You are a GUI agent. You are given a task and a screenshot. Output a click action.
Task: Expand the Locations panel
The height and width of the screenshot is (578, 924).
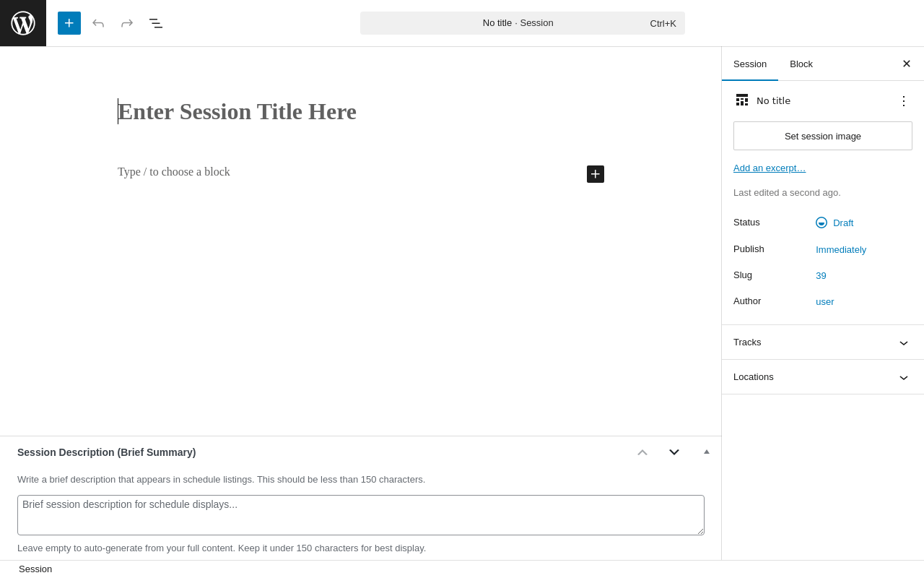pyautogui.click(x=823, y=377)
